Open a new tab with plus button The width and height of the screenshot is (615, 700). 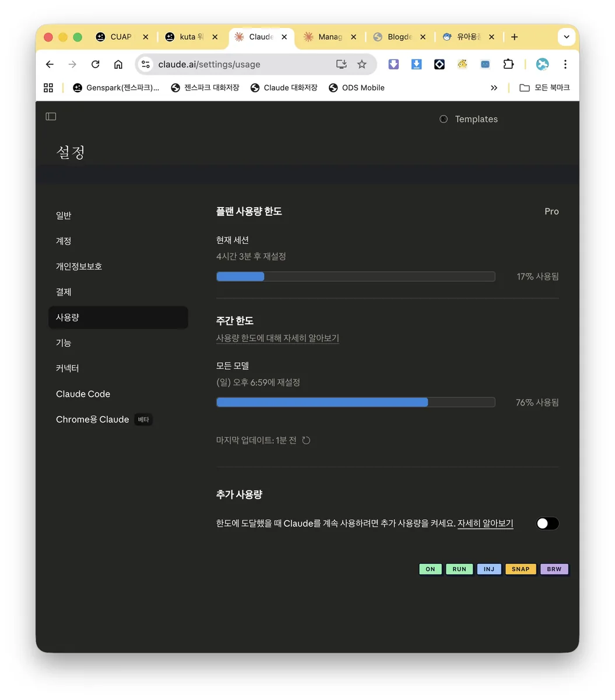tap(514, 37)
